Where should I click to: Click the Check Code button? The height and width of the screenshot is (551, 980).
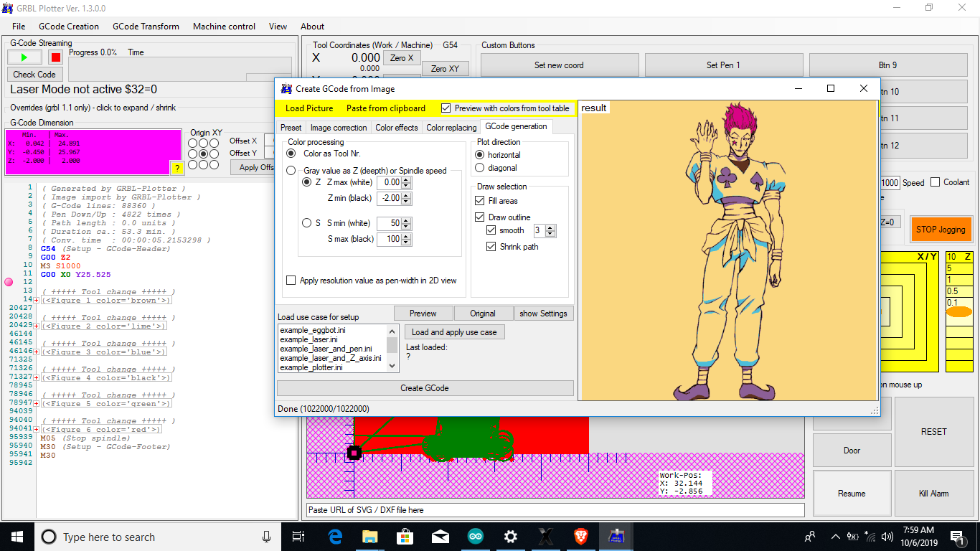tap(34, 74)
